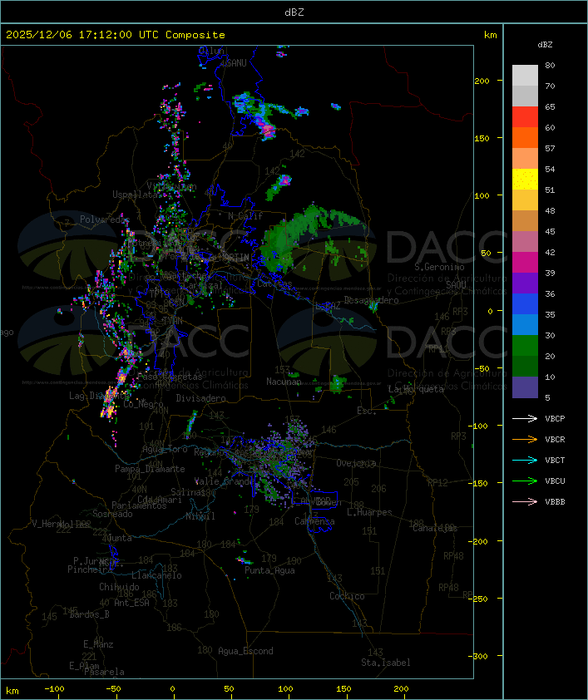Click the orange VBCR arrow icon

tap(525, 439)
